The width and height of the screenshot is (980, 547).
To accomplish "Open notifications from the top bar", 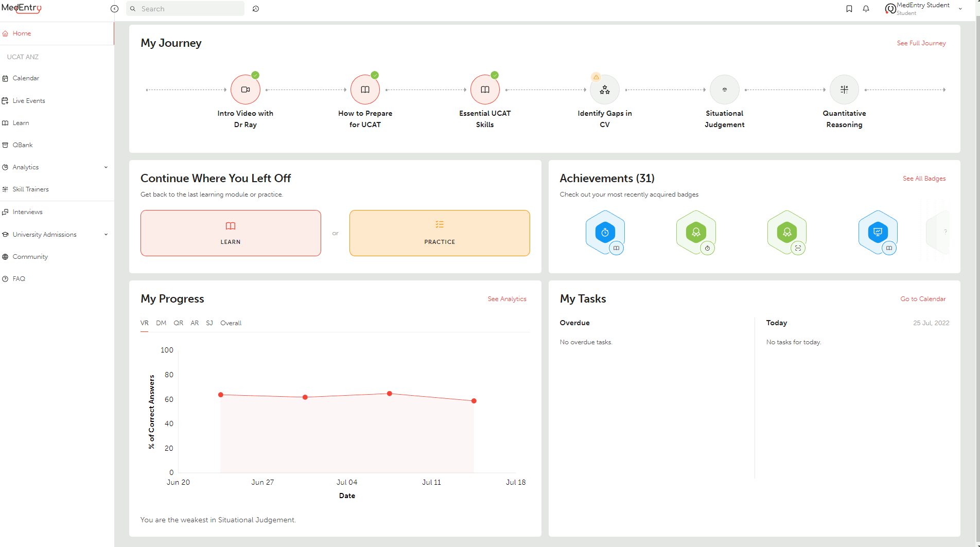I will [865, 8].
